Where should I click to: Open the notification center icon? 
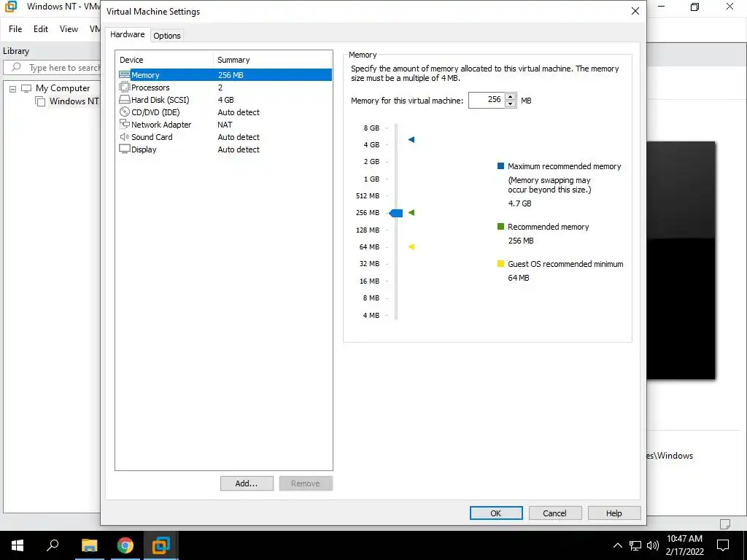click(x=723, y=545)
